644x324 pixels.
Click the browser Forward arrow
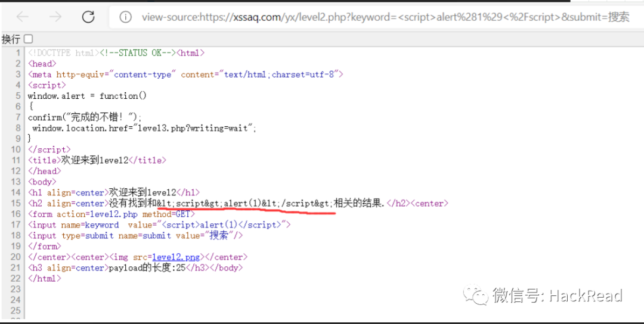(55, 17)
